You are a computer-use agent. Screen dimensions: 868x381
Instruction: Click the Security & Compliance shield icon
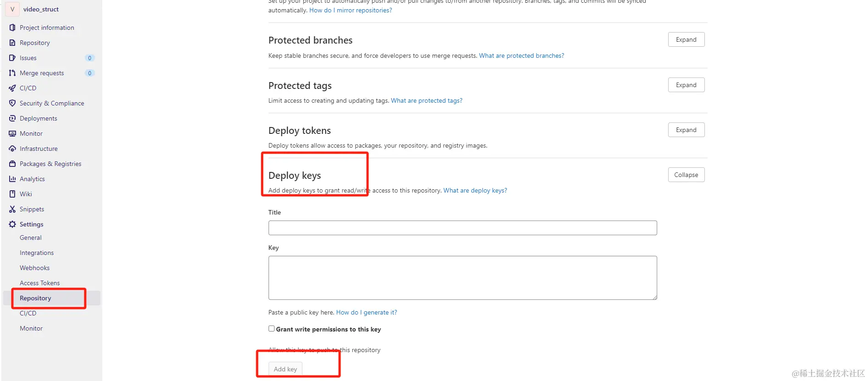(x=12, y=103)
